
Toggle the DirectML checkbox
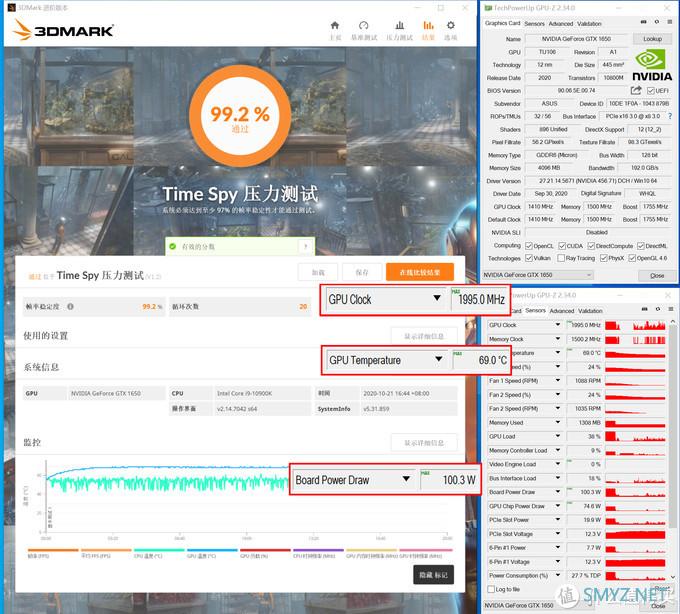point(641,246)
